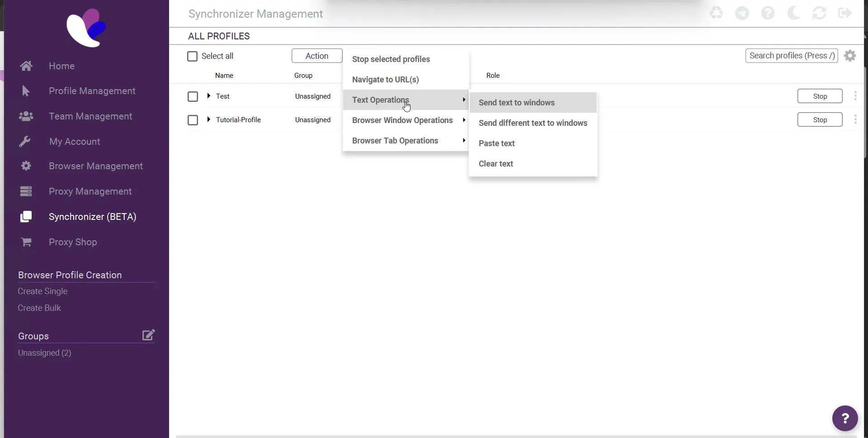Sort by Name column header
Image resolution: width=868 pixels, height=438 pixels.
coord(224,76)
